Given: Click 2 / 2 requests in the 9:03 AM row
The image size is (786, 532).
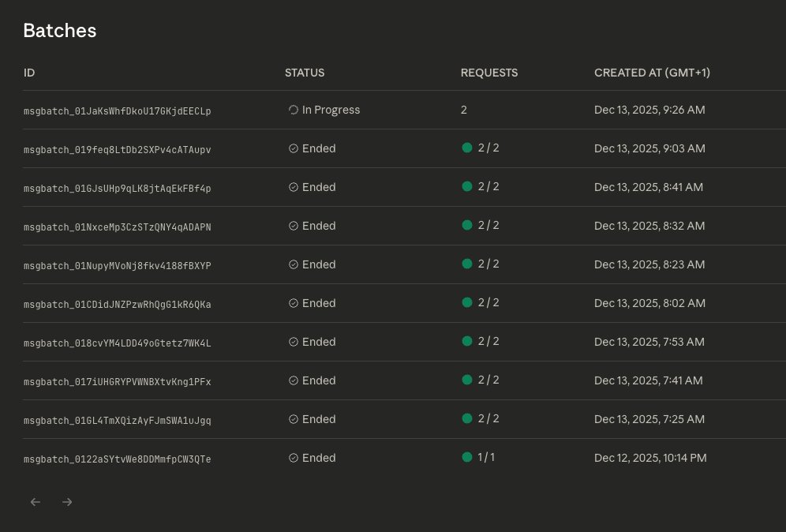Looking at the screenshot, I should (x=488, y=148).
